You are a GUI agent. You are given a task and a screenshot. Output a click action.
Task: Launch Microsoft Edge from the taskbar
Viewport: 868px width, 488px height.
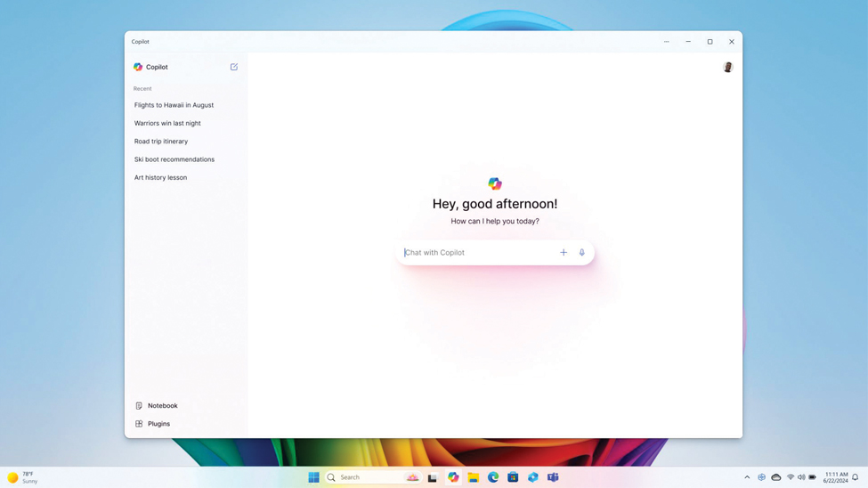pos(493,477)
